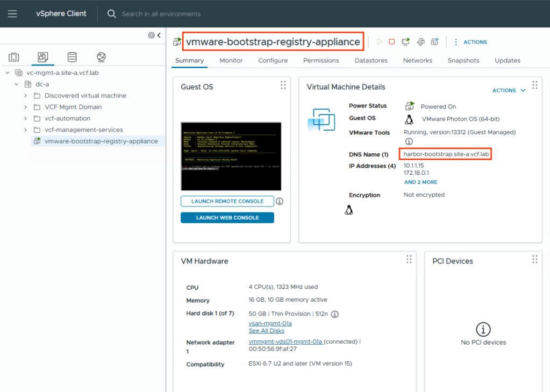Open the Permissions tab

coord(321,60)
